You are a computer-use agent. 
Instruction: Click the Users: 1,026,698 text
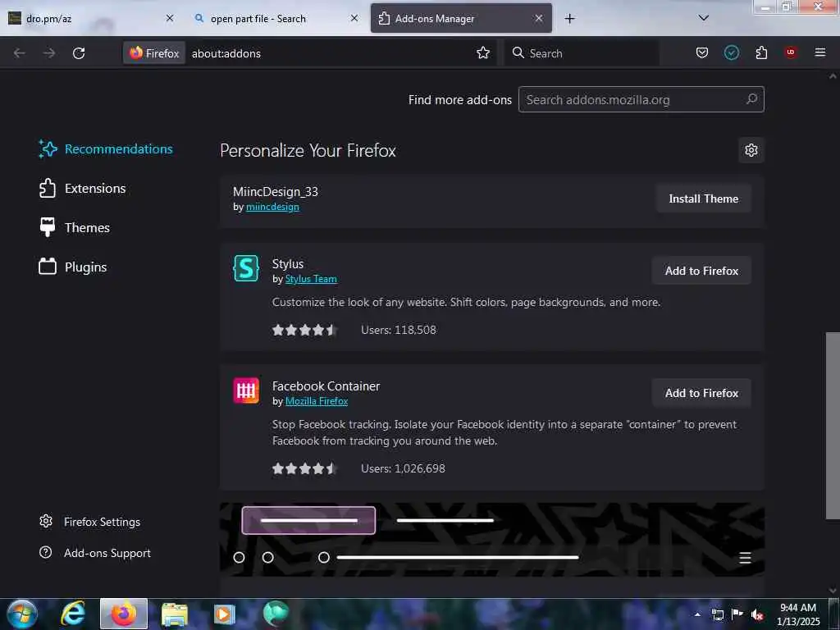coord(403,468)
